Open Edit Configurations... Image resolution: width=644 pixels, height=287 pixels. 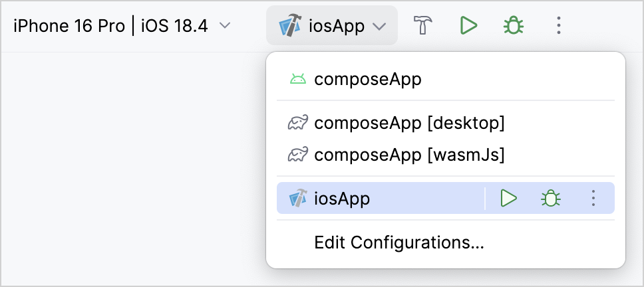pos(399,242)
